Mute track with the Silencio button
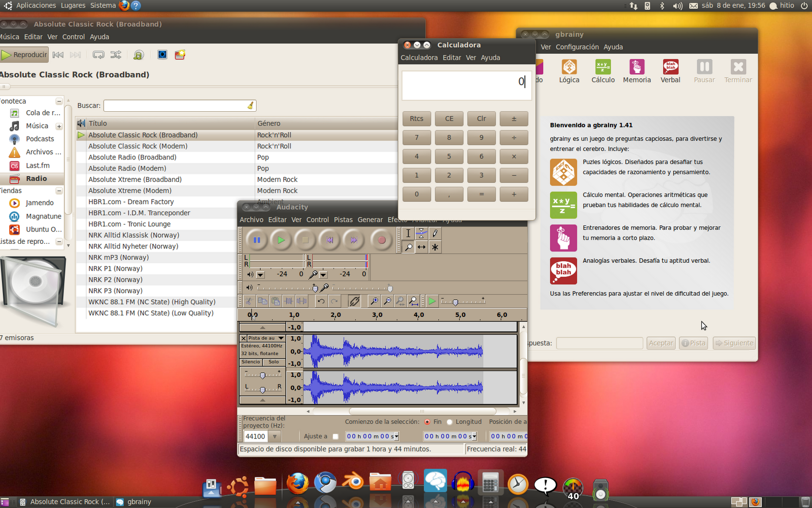This screenshot has height=508, width=812. coord(251,362)
